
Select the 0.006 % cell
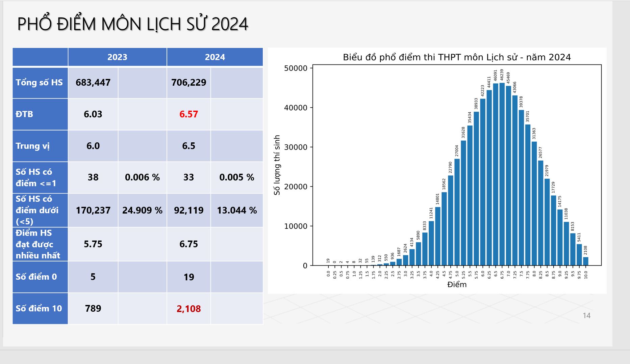click(x=142, y=177)
